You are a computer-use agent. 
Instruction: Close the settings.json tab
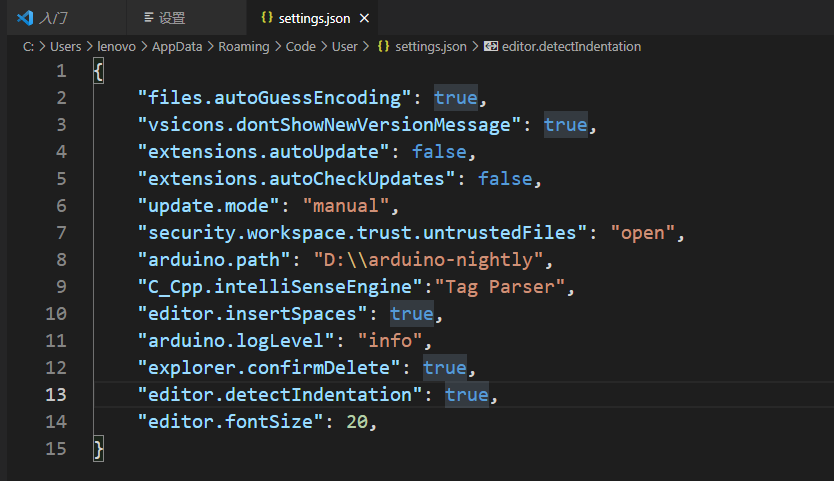point(364,18)
